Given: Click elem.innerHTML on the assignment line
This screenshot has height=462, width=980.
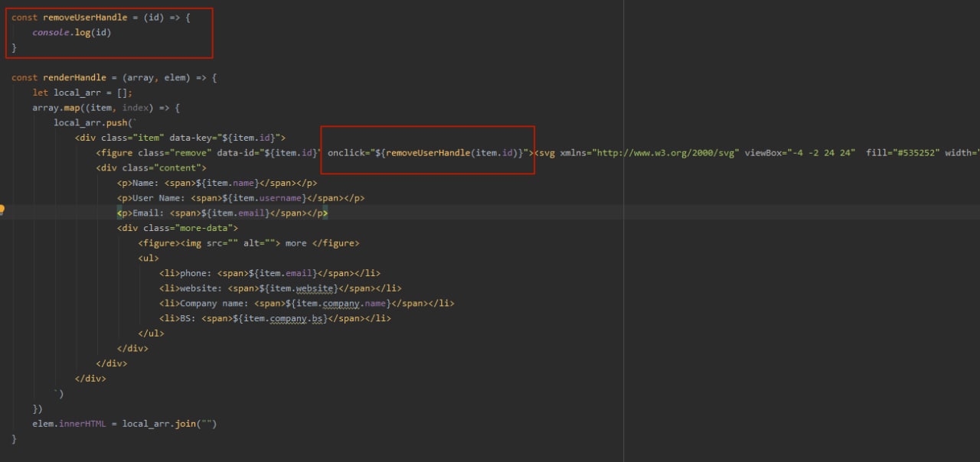Looking at the screenshot, I should (69, 424).
